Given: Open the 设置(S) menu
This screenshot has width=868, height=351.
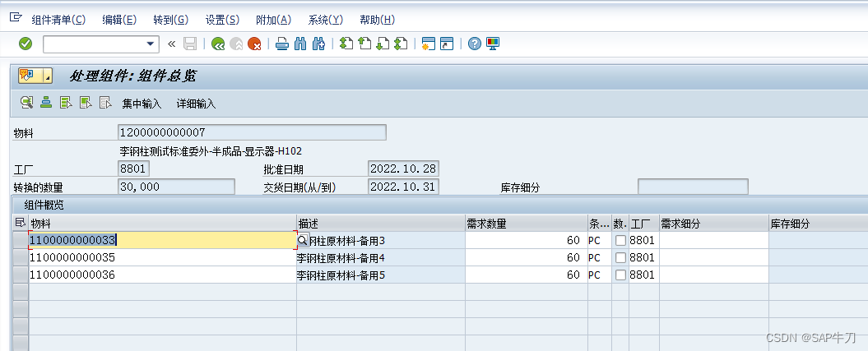Looking at the screenshot, I should point(222,20).
